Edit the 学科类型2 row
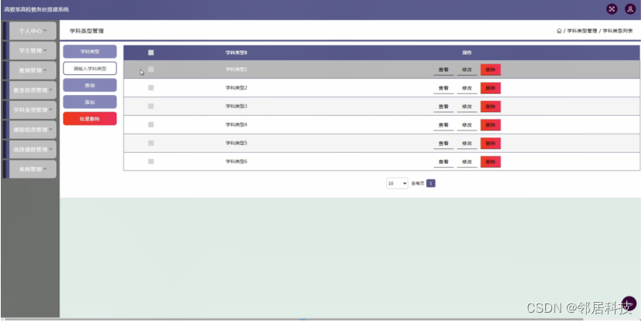644x322 pixels. click(467, 88)
